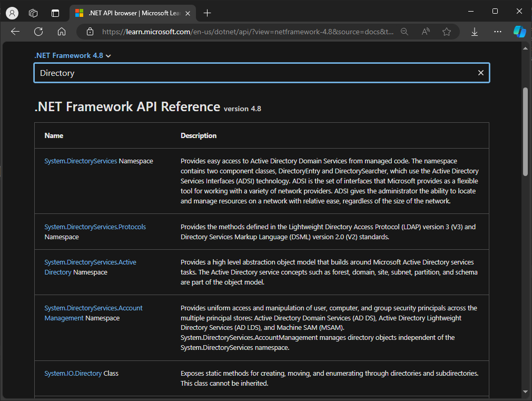This screenshot has width=532, height=401.
Task: Focus the API search field containing Directory
Action: tap(262, 73)
